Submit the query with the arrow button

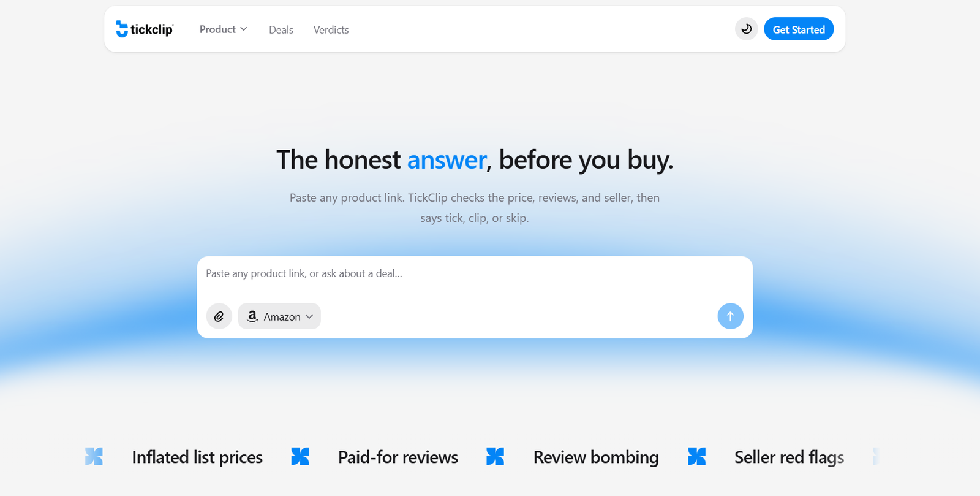point(730,316)
